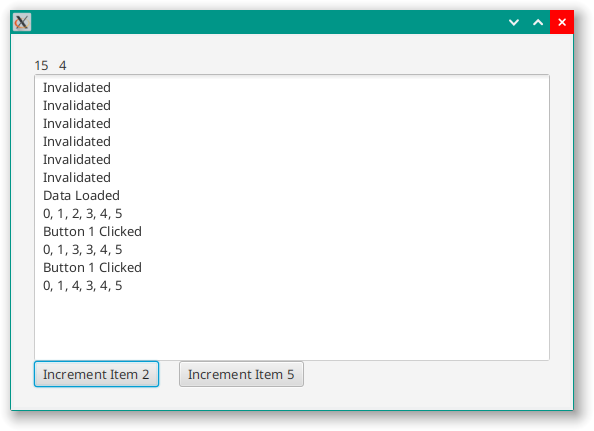Image resolution: width=594 pixels, height=431 pixels.
Task: Select the fourth Invalidated list entry
Action: pyautogui.click(x=292, y=142)
